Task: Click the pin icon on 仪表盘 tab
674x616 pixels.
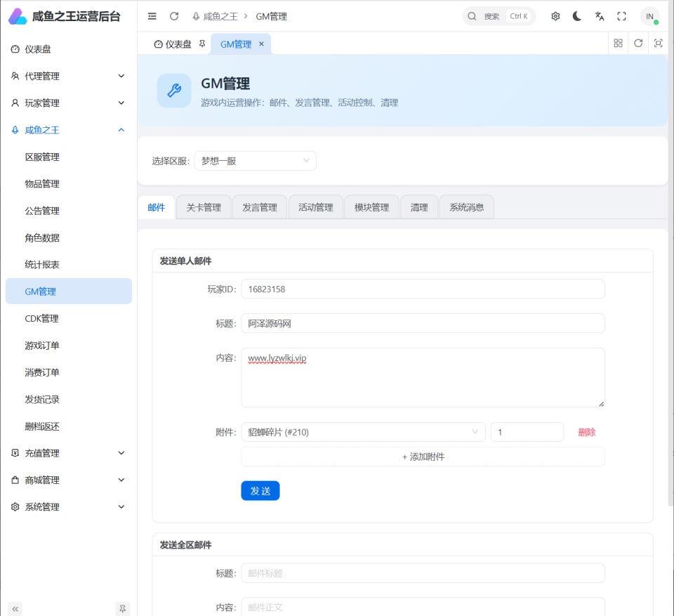Action: pos(202,44)
